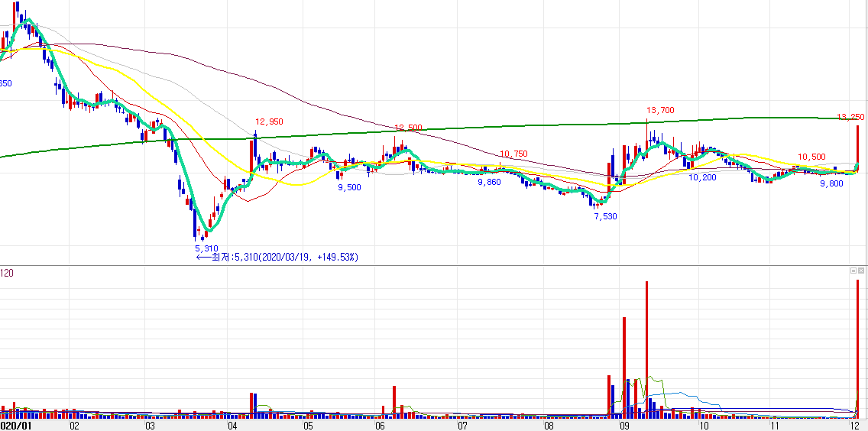Click the 9,860 low price label
Viewport: 868px width, 431px height.
pyautogui.click(x=489, y=182)
